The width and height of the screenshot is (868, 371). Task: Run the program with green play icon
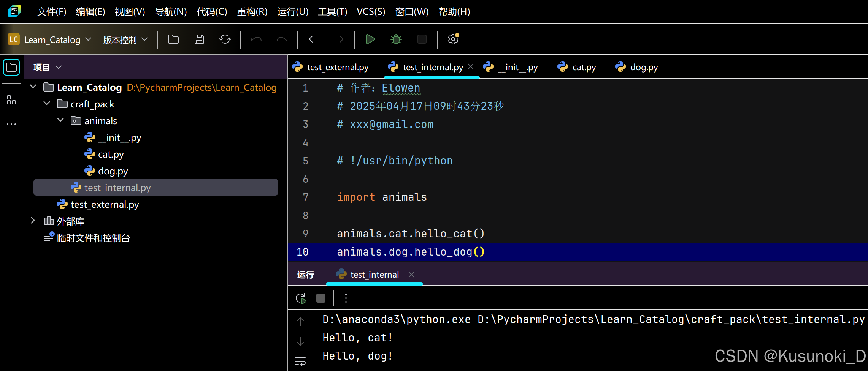370,39
